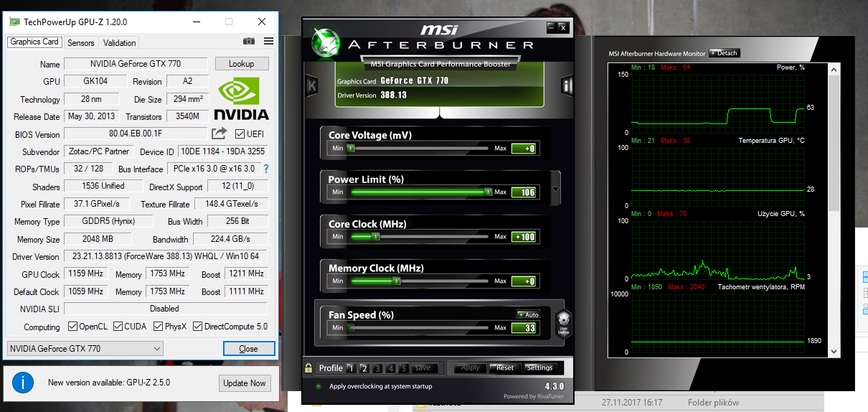Open the GPU selection dropdown in GPU-Z
Image resolution: width=868 pixels, height=412 pixels.
coord(85,349)
